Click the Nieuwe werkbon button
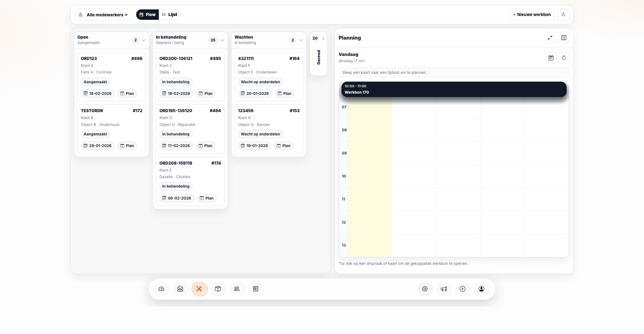 [x=531, y=14]
